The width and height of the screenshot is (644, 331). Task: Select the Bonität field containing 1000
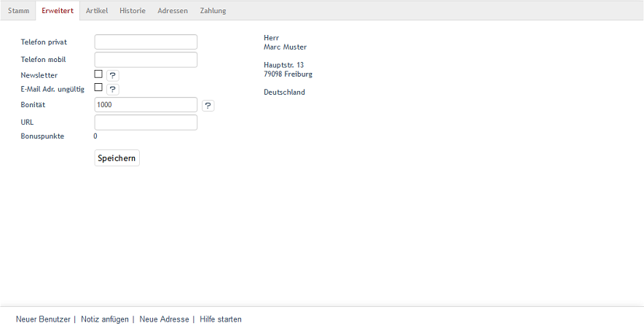click(146, 105)
